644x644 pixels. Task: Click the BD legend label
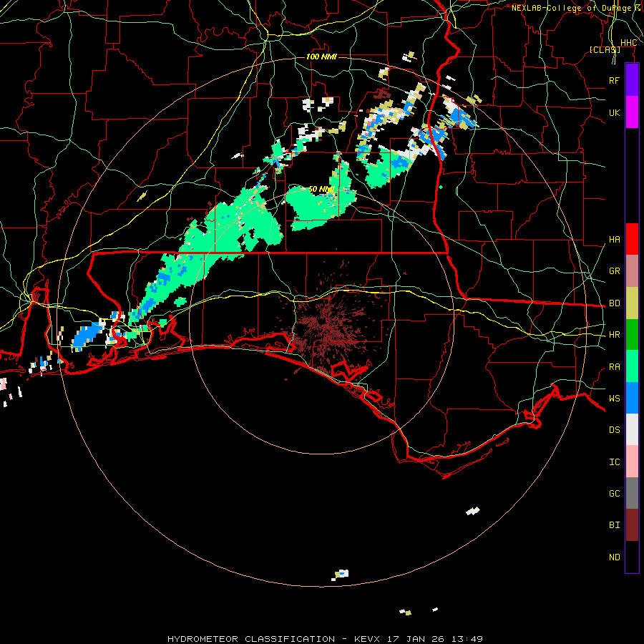[614, 303]
